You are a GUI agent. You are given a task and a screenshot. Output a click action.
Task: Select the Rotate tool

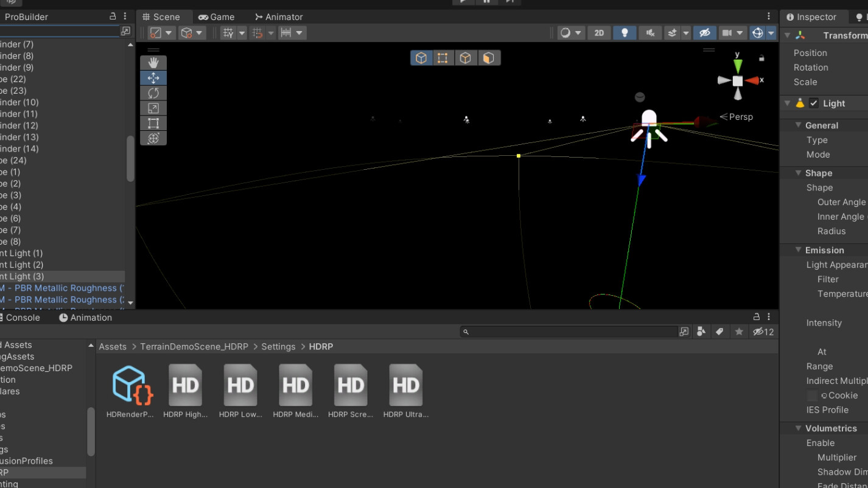click(153, 92)
